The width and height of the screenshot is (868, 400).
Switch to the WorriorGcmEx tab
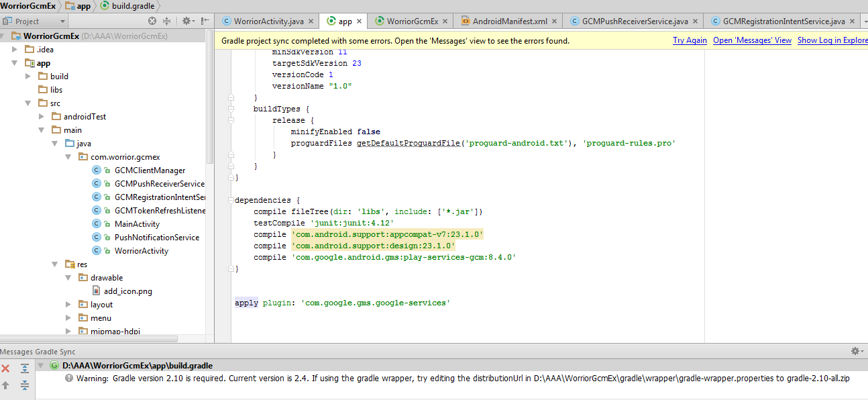point(412,21)
